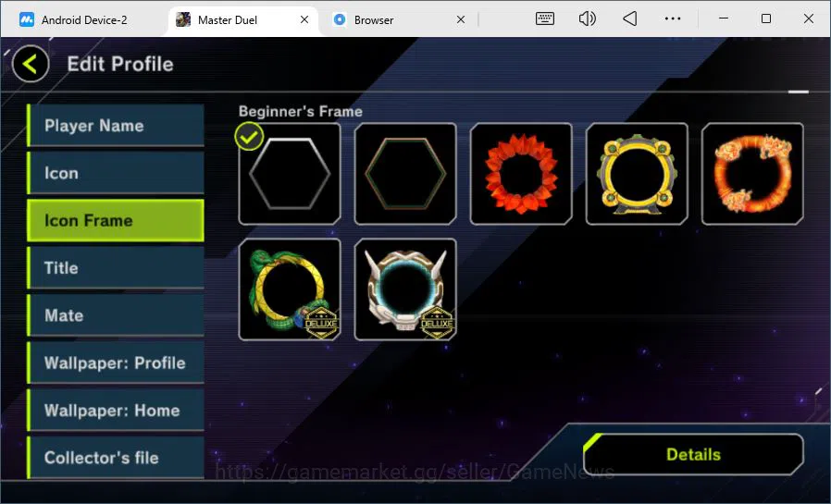Open Wallpaper: Profile settings
The image size is (831, 504).
pos(116,363)
